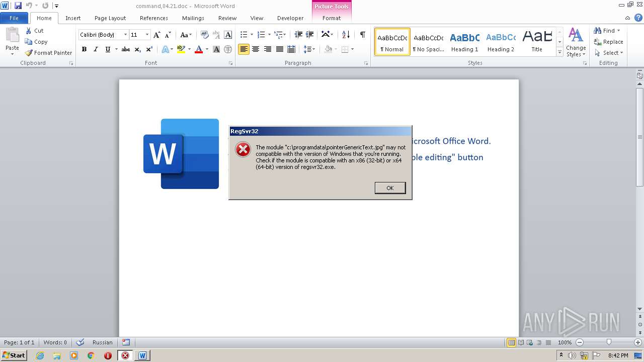Toggle Bold formatting
This screenshot has height=362, width=644.
[x=84, y=49]
